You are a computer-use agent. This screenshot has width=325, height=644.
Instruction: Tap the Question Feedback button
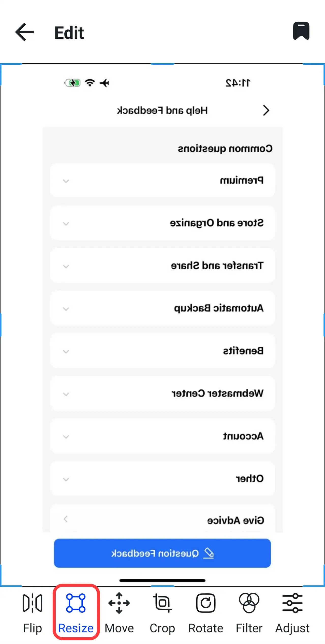click(x=162, y=553)
